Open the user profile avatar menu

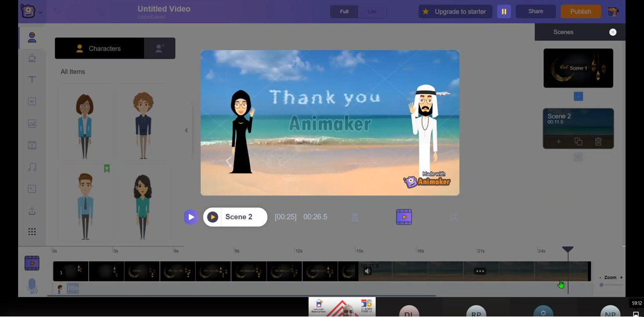[x=613, y=12]
